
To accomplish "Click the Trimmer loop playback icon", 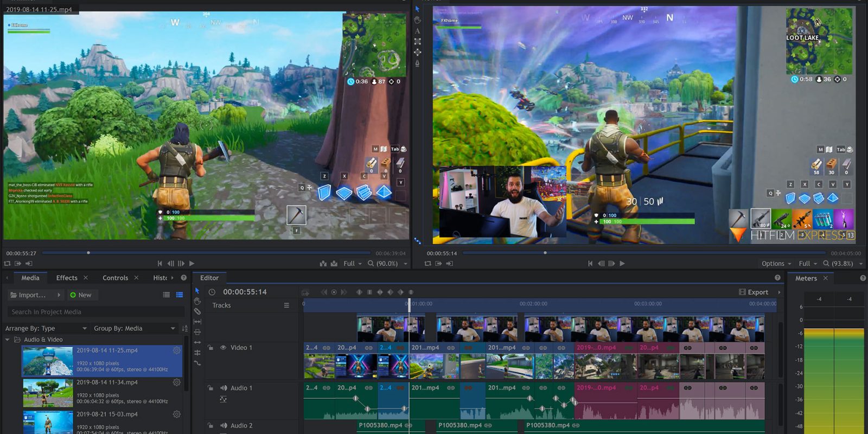I will click(7, 264).
